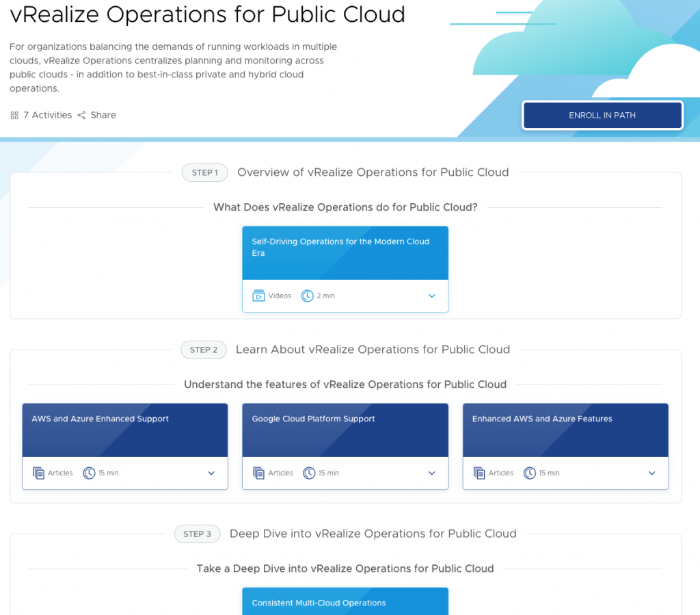Expand AWS and Azure Enhanced Support card details
Screen dimensions: 700x615
click(x=211, y=473)
